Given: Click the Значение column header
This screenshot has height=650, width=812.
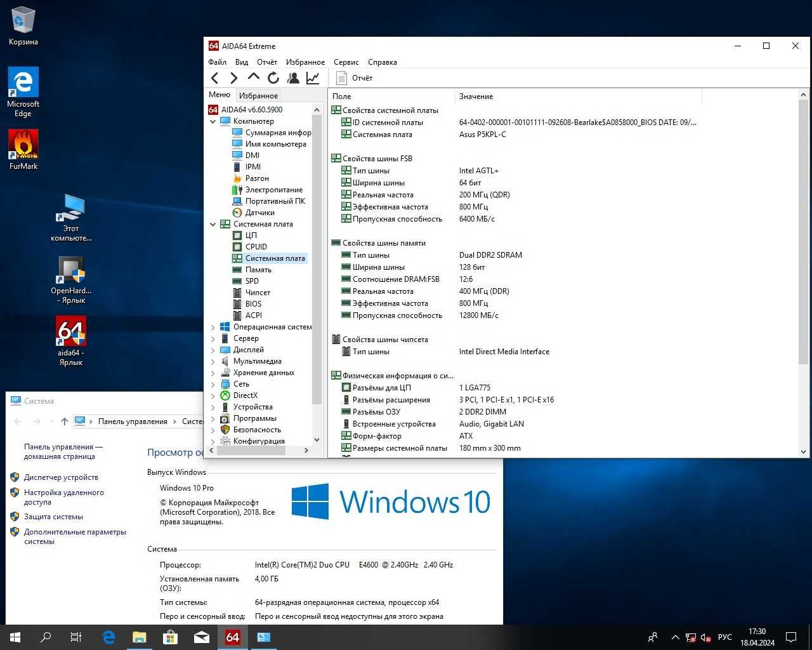Looking at the screenshot, I should (579, 96).
